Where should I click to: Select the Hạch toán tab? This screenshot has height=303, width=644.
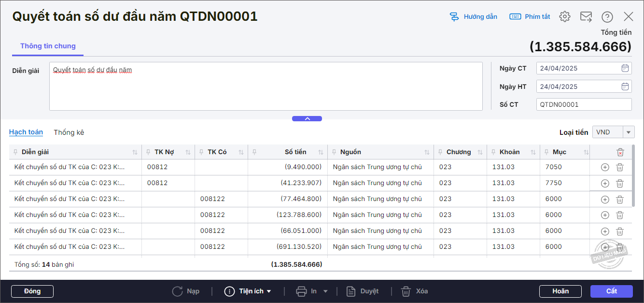pyautogui.click(x=26, y=132)
